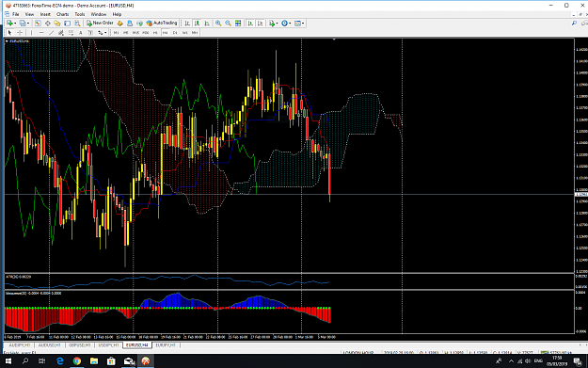Select the horizontal line drawing tool
588x368 pixels.
click(x=41, y=33)
